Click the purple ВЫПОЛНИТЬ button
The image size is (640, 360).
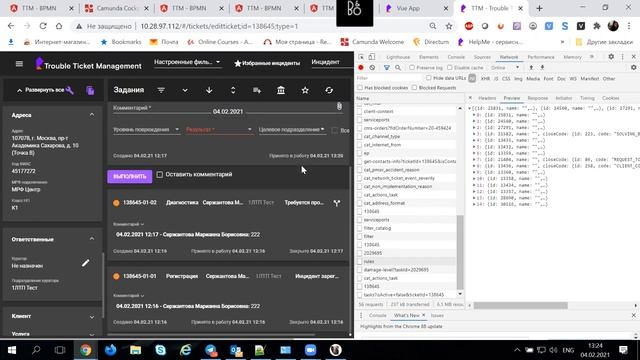click(x=130, y=176)
